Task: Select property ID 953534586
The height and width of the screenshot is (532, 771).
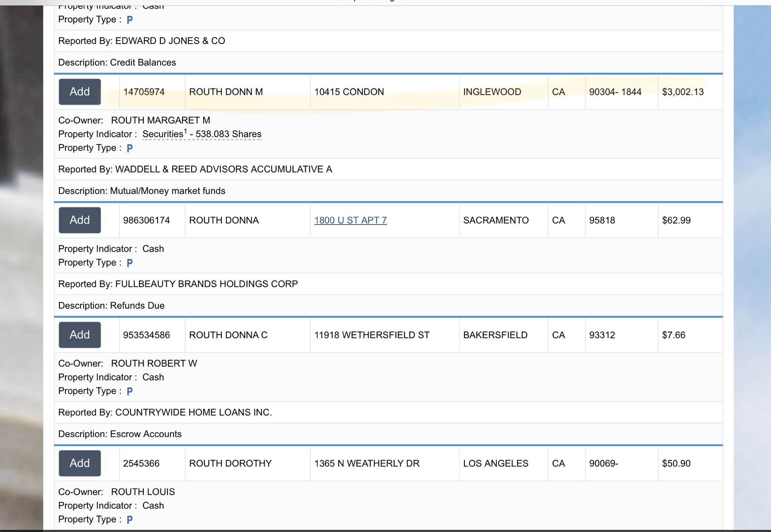Action: pos(147,335)
